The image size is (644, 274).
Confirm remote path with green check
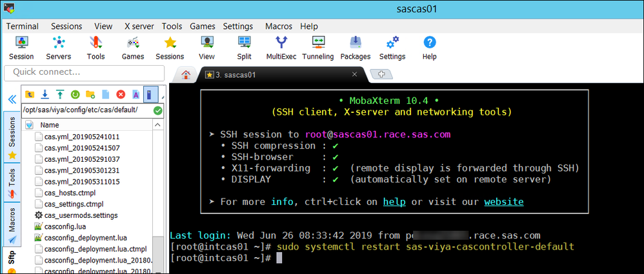tap(157, 110)
